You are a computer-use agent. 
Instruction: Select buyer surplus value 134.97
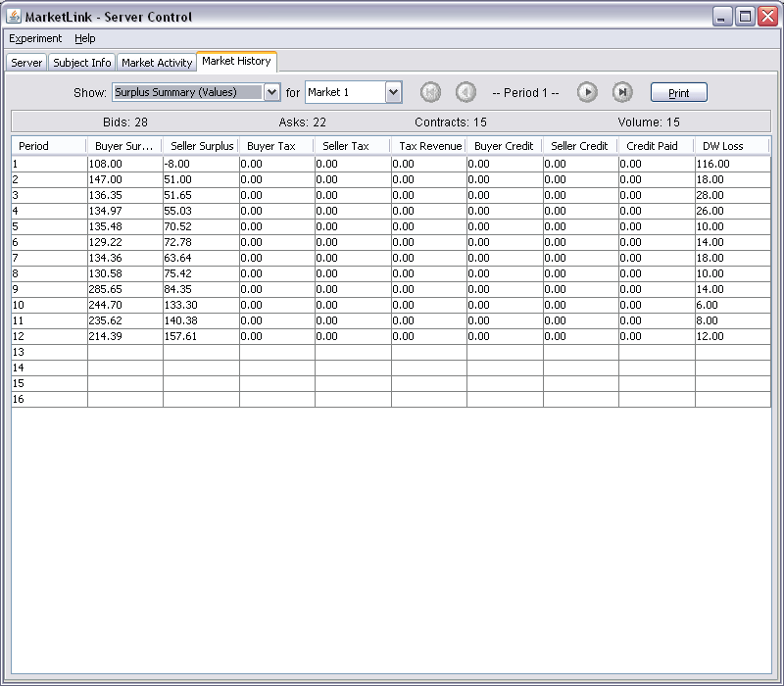pos(125,211)
